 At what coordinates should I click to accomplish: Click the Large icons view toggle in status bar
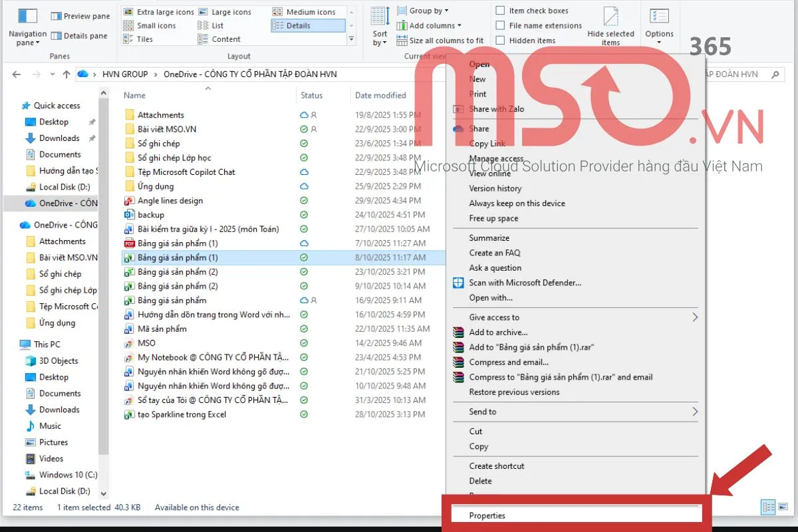pos(783,507)
